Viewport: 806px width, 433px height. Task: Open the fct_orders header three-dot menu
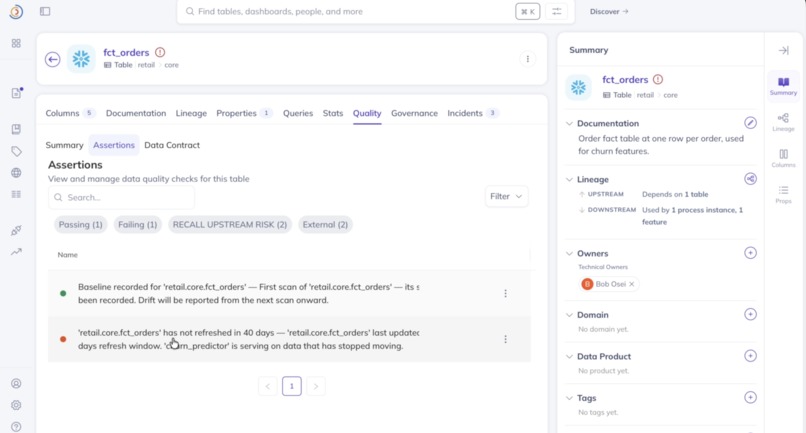click(x=527, y=59)
